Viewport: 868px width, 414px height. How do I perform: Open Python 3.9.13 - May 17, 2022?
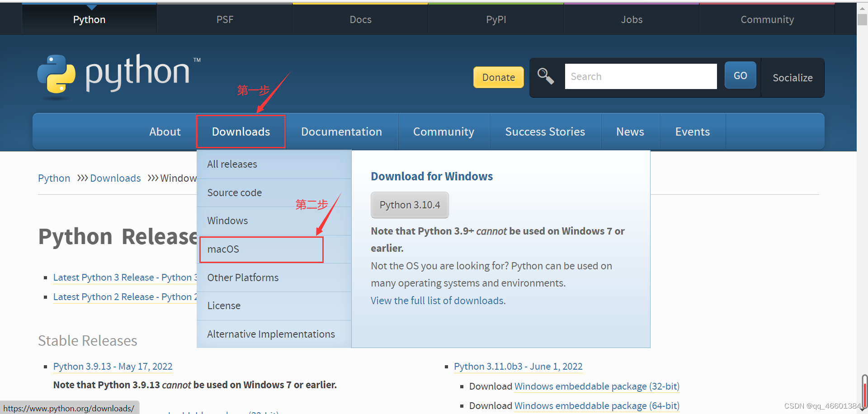coord(113,367)
